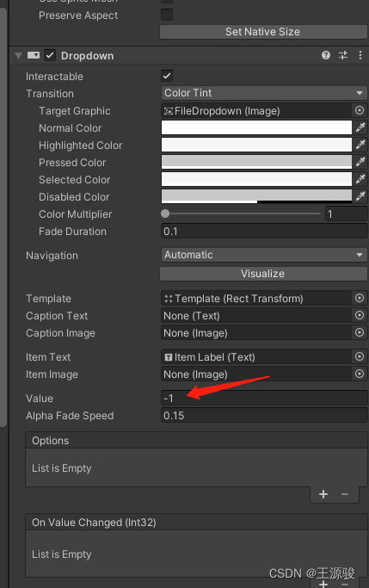Image resolution: width=369 pixels, height=588 pixels.
Task: Click the Set Native Size button
Action: click(263, 32)
